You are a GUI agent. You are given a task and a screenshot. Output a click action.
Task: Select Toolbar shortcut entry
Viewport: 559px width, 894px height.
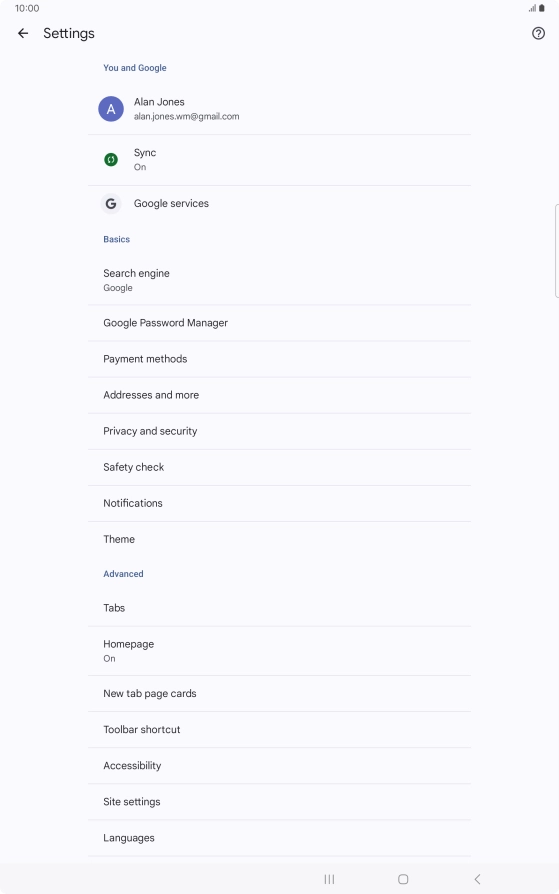point(280,729)
